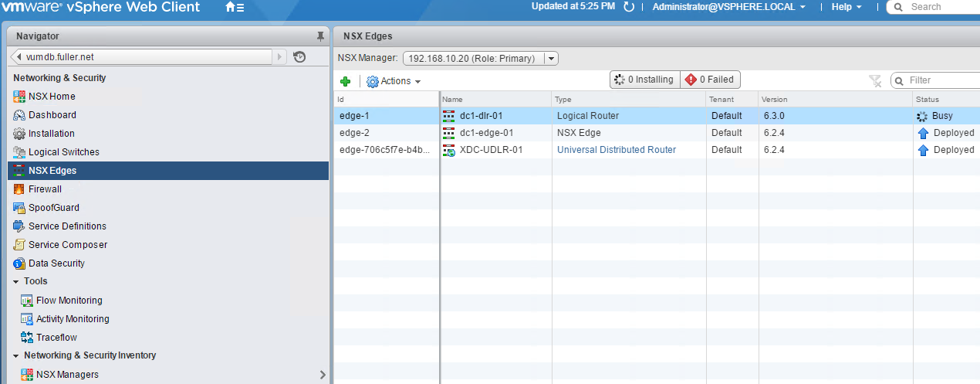
Task: Open the Help dropdown menu
Action: 847,7
